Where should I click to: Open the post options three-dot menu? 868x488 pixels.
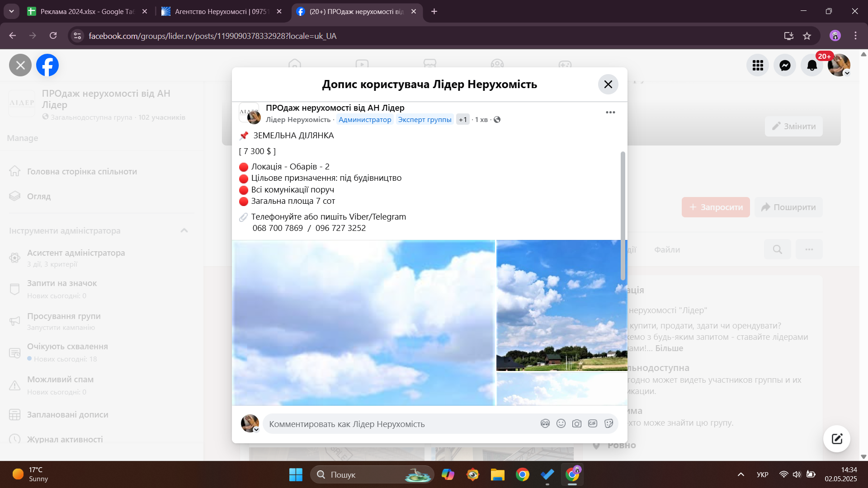610,113
